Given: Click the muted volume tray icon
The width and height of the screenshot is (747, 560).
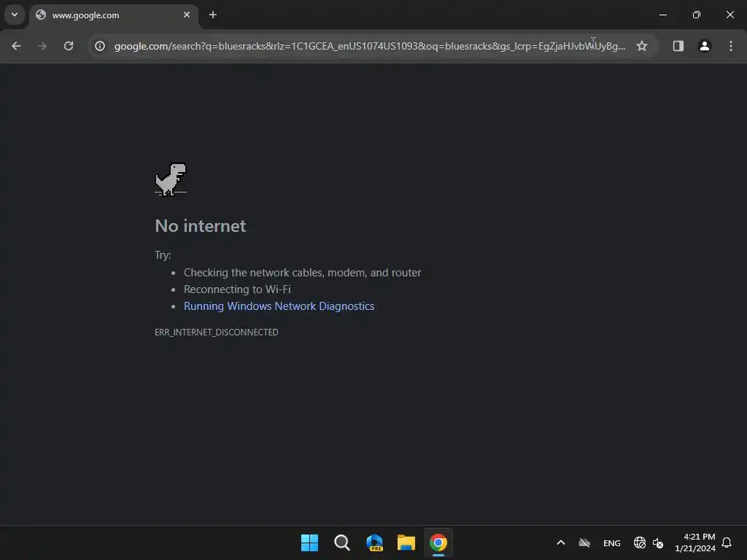Looking at the screenshot, I should coord(659,542).
